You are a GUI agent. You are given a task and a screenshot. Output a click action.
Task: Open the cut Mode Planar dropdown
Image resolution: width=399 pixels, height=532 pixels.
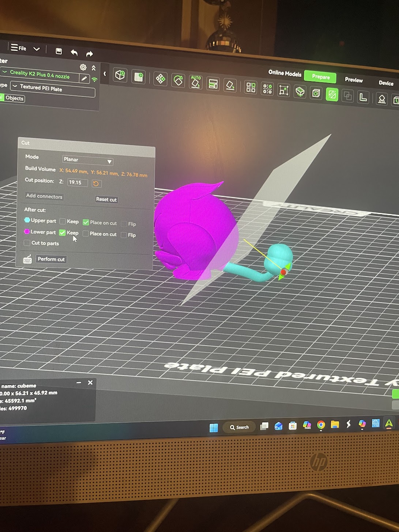click(88, 160)
